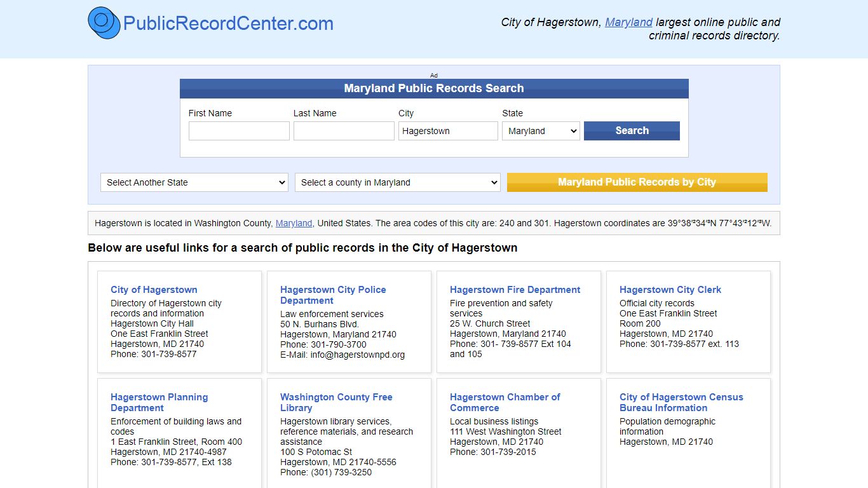Image resolution: width=868 pixels, height=488 pixels.
Task: Focus the Last Name input field
Action: click(344, 131)
